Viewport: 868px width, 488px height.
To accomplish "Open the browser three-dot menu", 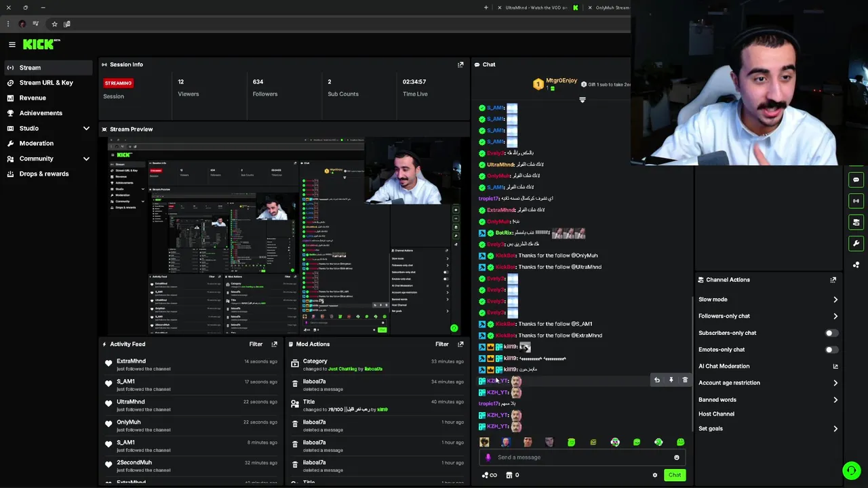I will [x=7, y=24].
